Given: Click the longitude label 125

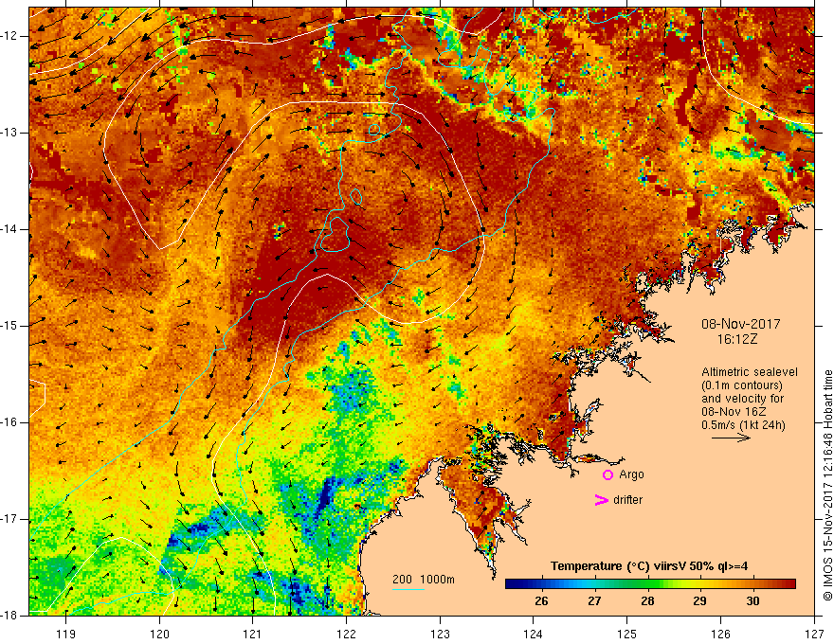Looking at the screenshot, I should (x=627, y=634).
